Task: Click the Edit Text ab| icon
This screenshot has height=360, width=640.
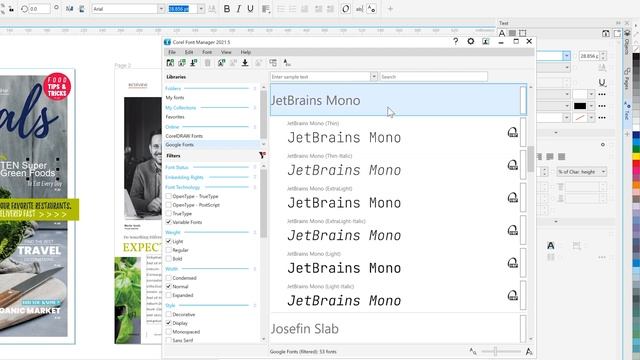Action: point(359,9)
